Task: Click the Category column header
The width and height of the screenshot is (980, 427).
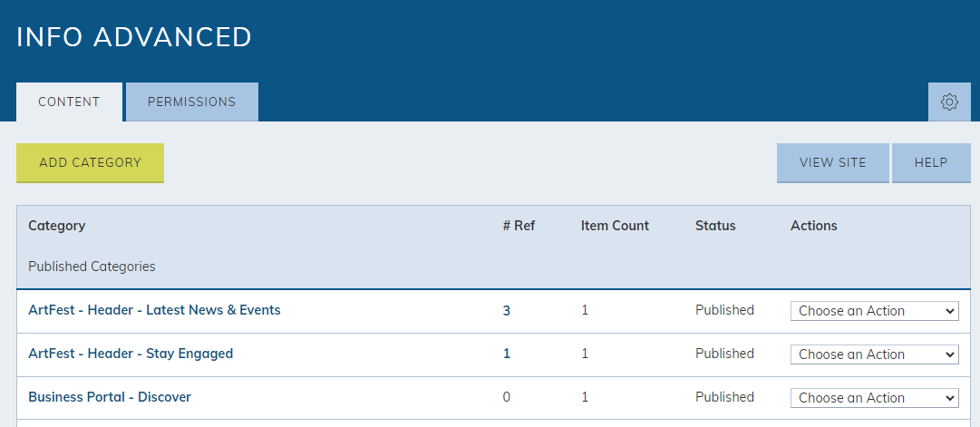Action: [57, 226]
